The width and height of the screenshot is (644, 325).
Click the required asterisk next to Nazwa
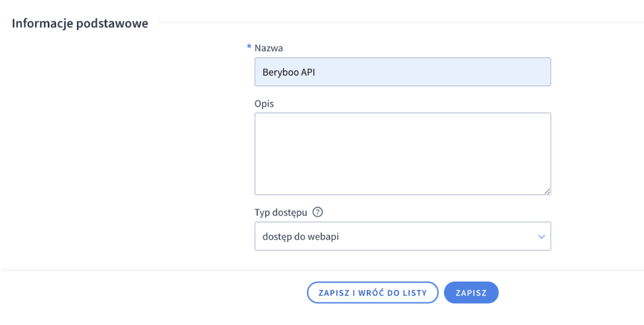[249, 48]
